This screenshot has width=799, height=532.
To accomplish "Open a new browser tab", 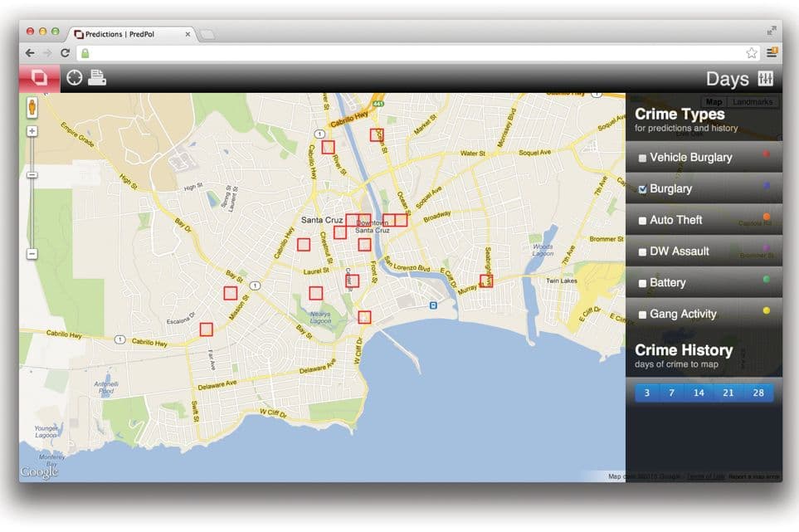I will click(x=207, y=35).
